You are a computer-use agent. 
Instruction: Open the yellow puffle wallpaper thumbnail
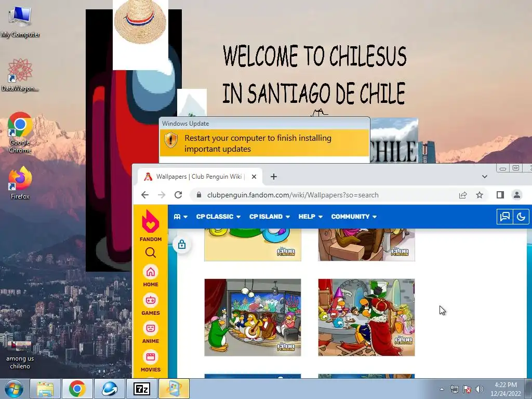(253, 245)
